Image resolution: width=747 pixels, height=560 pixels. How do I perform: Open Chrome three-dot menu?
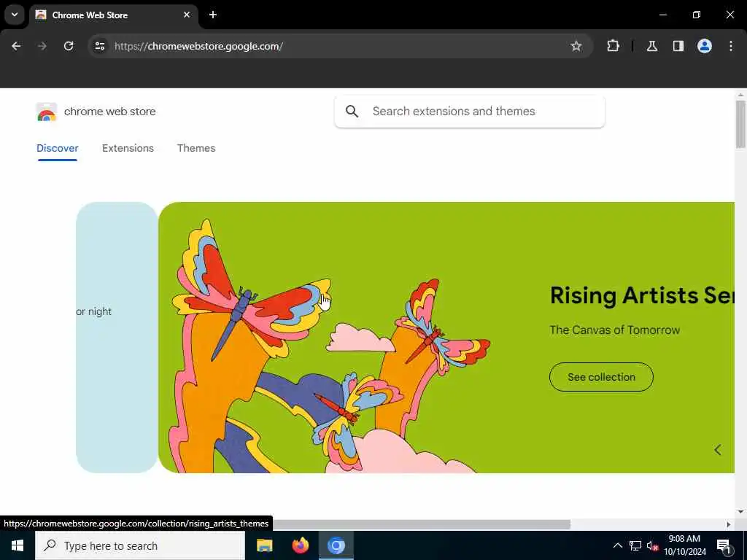tap(731, 46)
